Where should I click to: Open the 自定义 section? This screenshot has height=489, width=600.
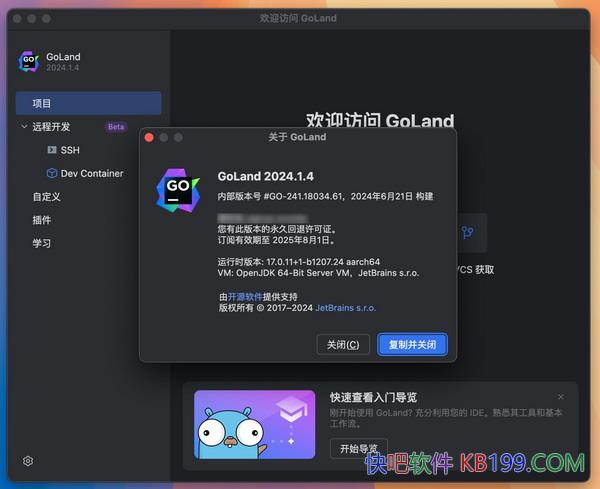tap(46, 197)
